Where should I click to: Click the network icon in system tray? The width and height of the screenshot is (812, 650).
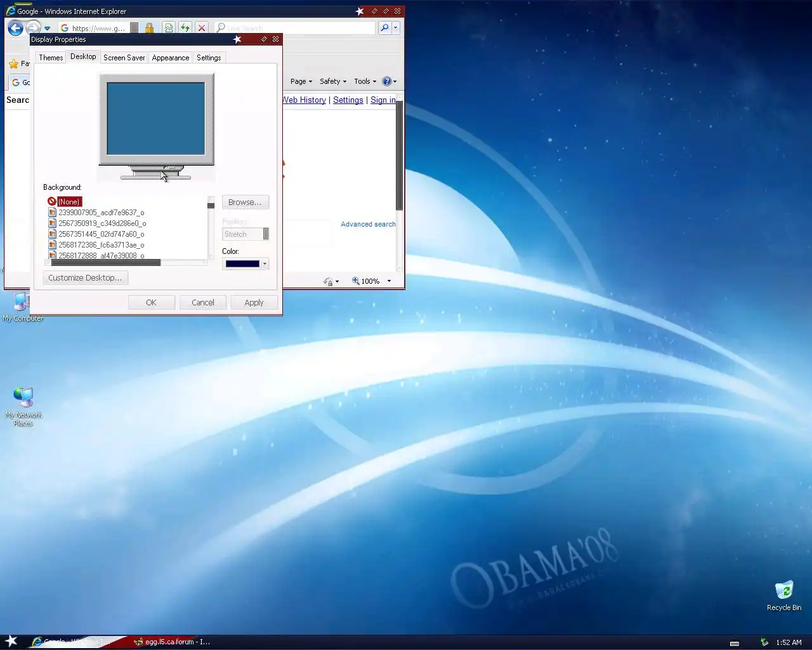pos(764,642)
